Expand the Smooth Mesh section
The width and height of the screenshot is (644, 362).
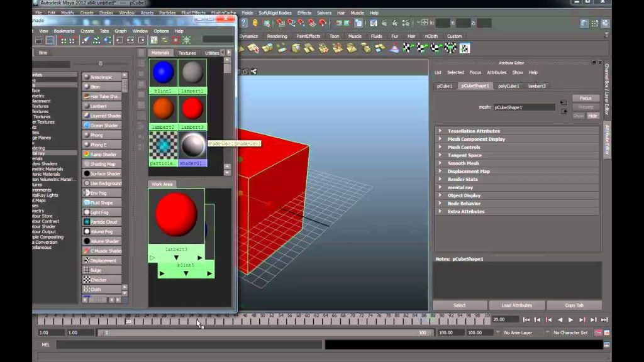pos(517,163)
